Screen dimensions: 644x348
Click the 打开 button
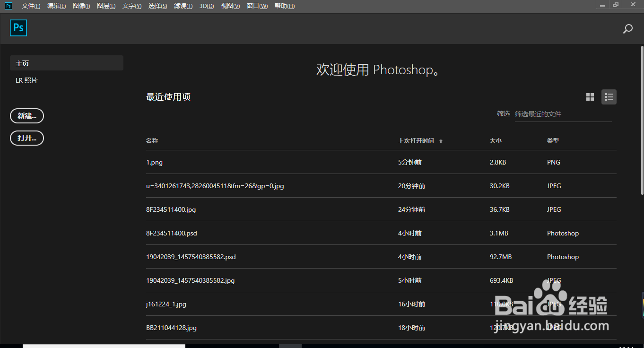pyautogui.click(x=26, y=138)
